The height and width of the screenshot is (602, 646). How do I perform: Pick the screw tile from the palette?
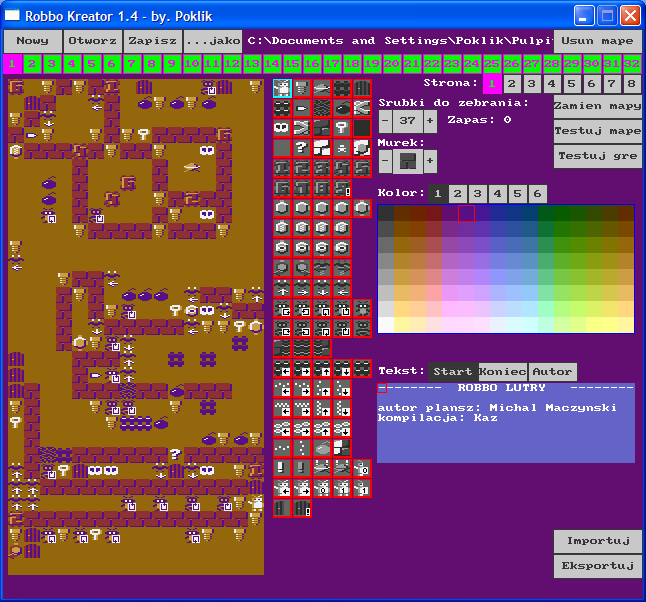click(302, 88)
